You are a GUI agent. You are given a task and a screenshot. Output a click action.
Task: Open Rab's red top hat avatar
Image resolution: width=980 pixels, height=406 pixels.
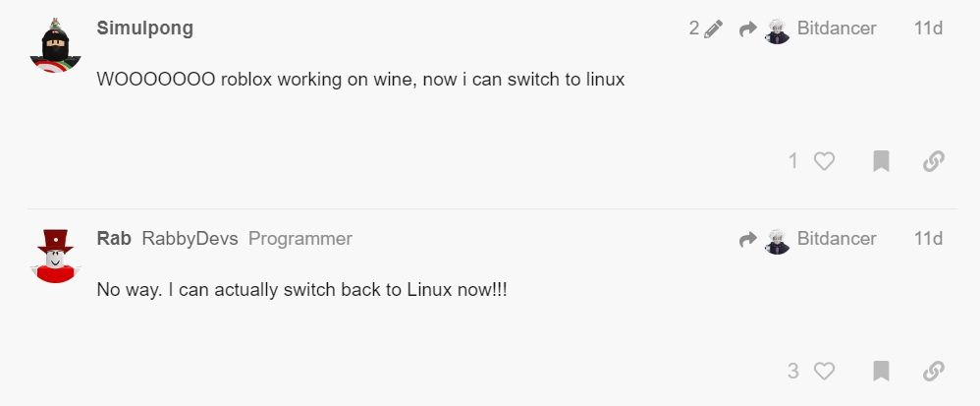click(57, 255)
